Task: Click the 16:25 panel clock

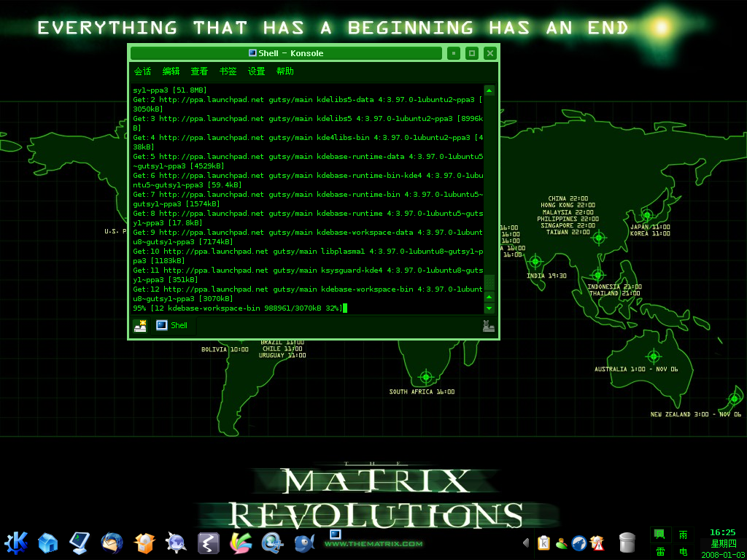Action: coord(722,532)
